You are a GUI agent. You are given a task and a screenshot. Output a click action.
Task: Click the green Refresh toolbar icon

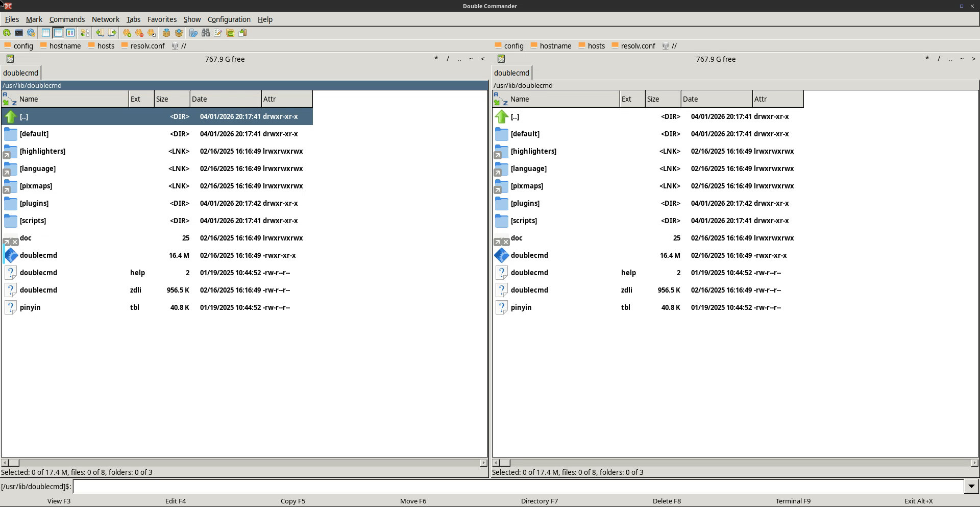(x=7, y=33)
